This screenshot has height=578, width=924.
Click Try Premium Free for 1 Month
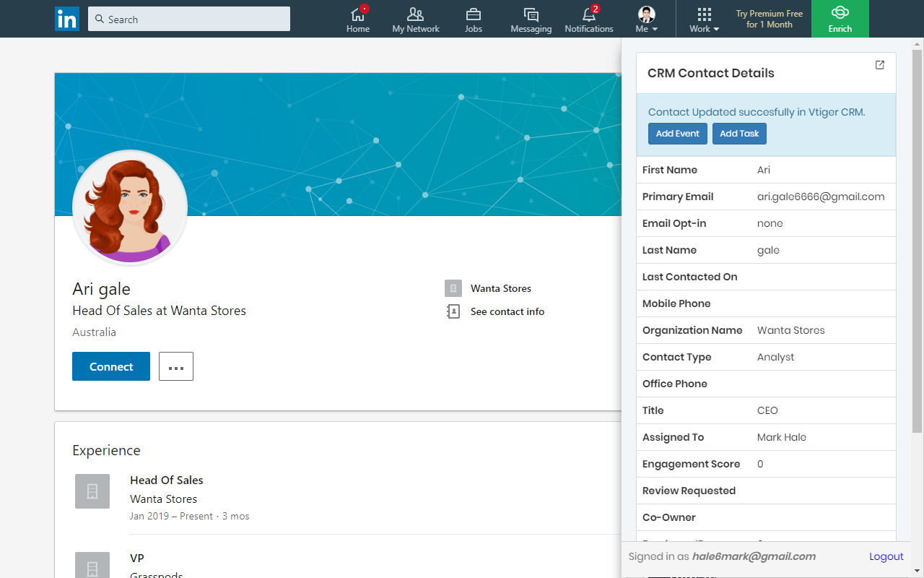click(x=769, y=19)
